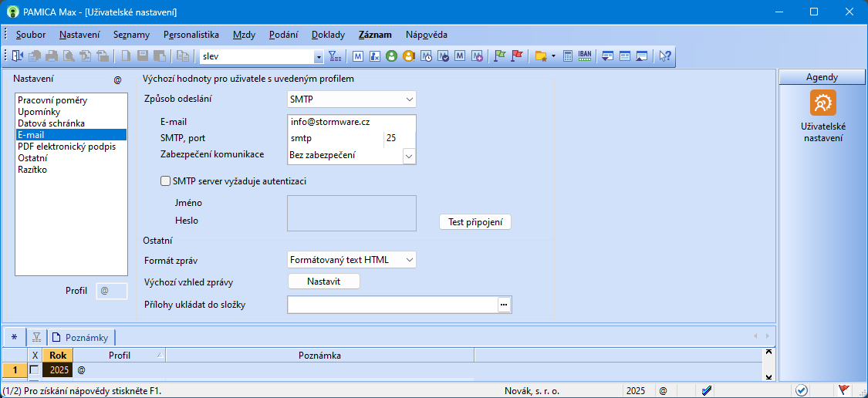This screenshot has height=398, width=868.
Task: Click the red flag toolbar icon
Action: point(517,56)
